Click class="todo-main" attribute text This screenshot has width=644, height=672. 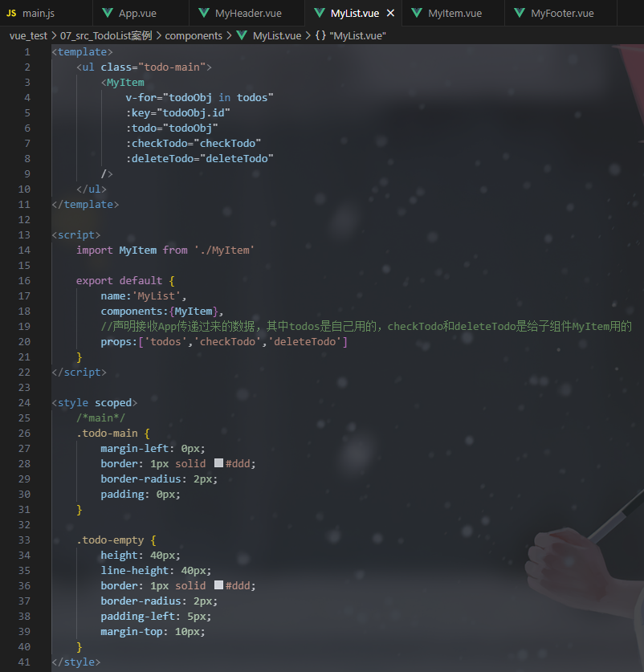pos(153,67)
